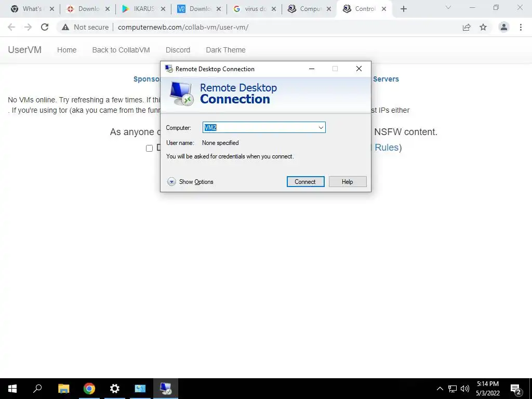Image resolution: width=532 pixels, height=399 pixels.
Task: Click the UserVM brand title
Action: coord(25,50)
